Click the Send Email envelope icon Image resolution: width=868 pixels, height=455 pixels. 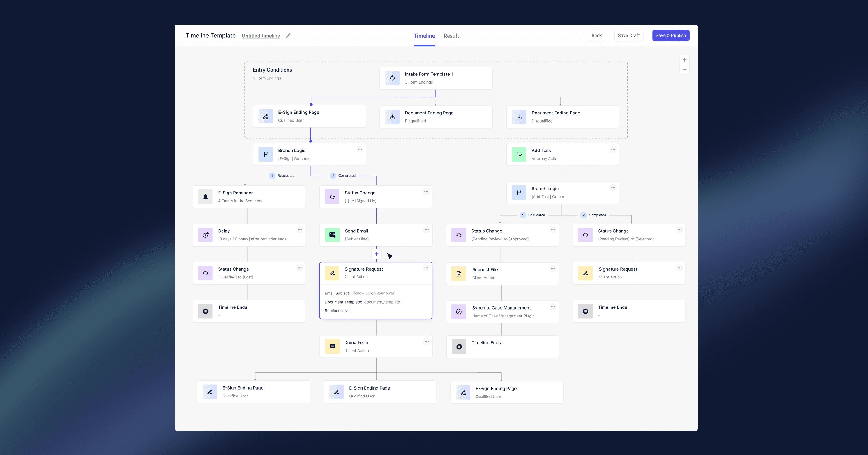pyautogui.click(x=332, y=235)
